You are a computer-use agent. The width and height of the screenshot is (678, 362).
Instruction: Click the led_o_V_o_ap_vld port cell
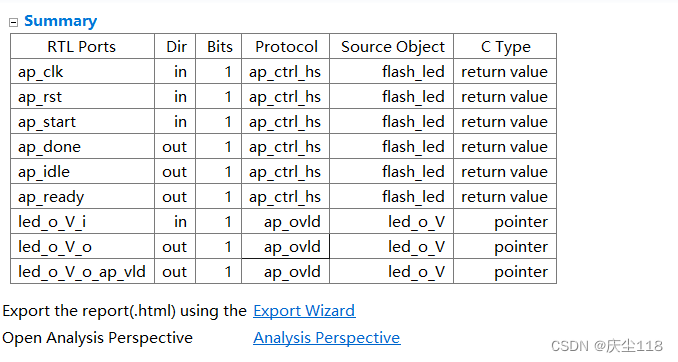tap(82, 272)
